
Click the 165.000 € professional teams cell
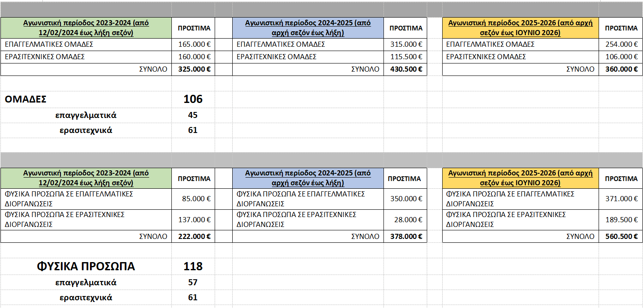pos(193,44)
